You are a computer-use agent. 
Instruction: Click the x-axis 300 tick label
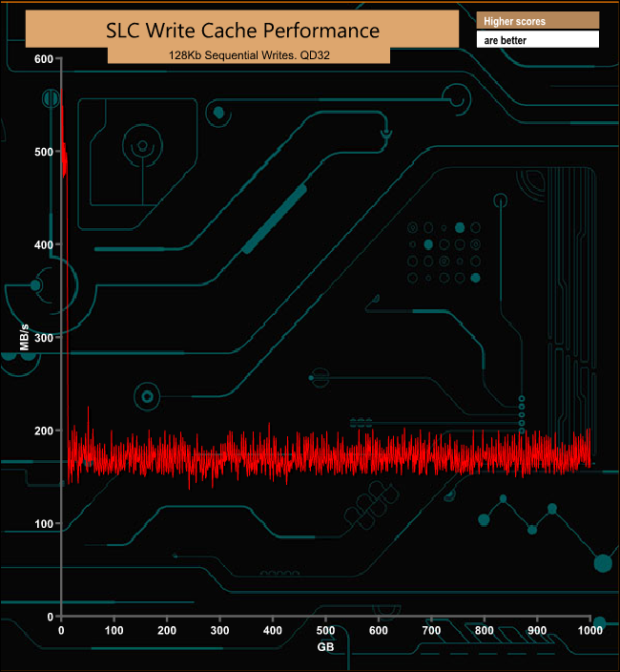click(219, 630)
